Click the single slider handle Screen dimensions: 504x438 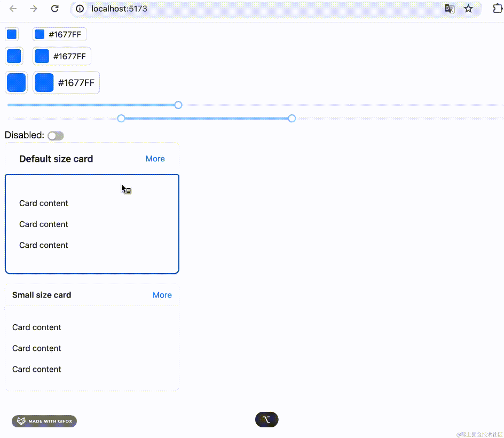coord(178,105)
